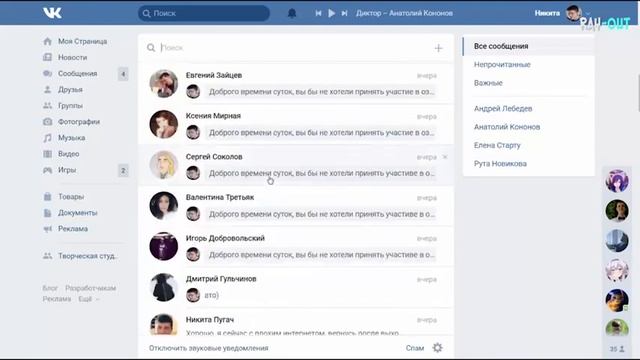The image size is (640, 360).
Task: Open notifications bell icon
Action: click(292, 13)
